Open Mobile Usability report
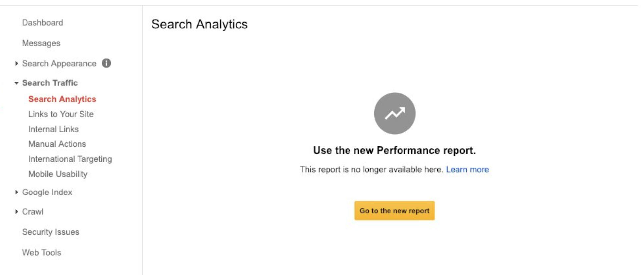644x275 pixels. pyautogui.click(x=58, y=174)
